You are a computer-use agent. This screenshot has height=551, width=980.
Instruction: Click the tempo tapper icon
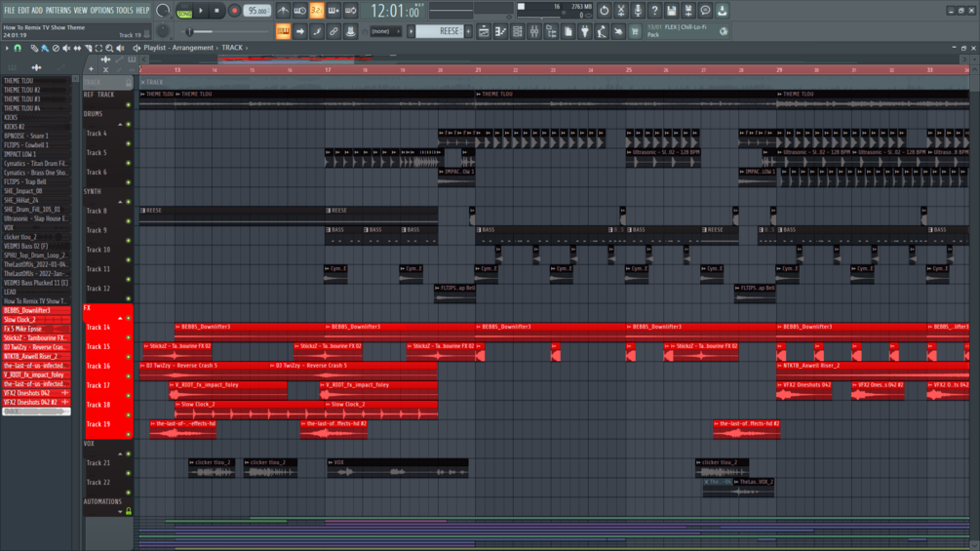[602, 31]
